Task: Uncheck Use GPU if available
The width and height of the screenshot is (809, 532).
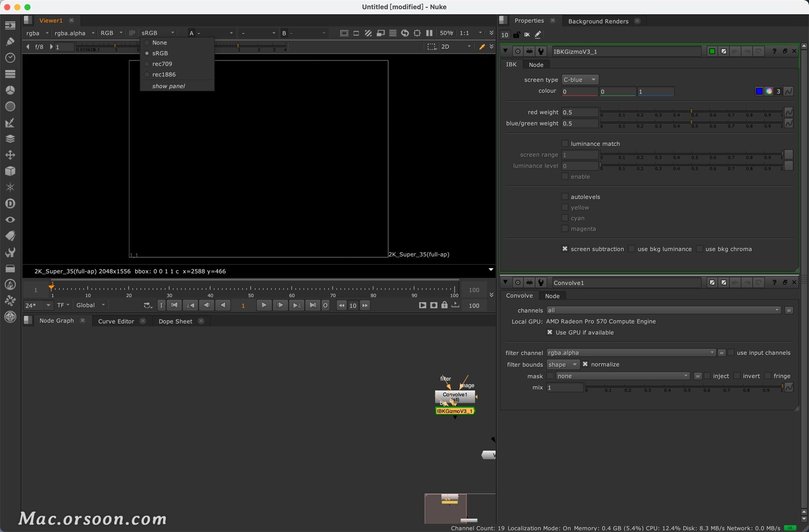Action: click(x=550, y=333)
